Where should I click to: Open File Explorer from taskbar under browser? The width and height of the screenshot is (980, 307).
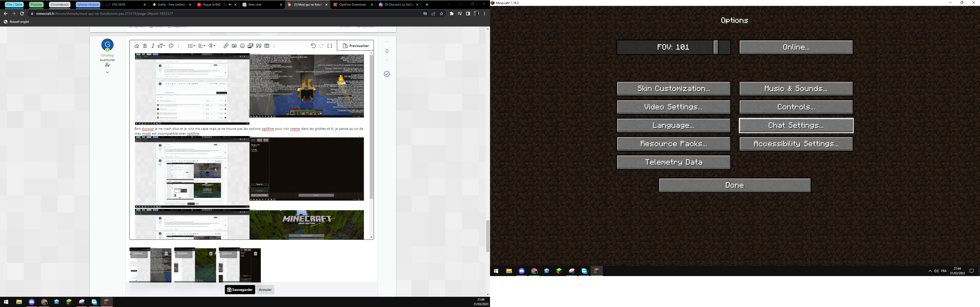point(19,302)
